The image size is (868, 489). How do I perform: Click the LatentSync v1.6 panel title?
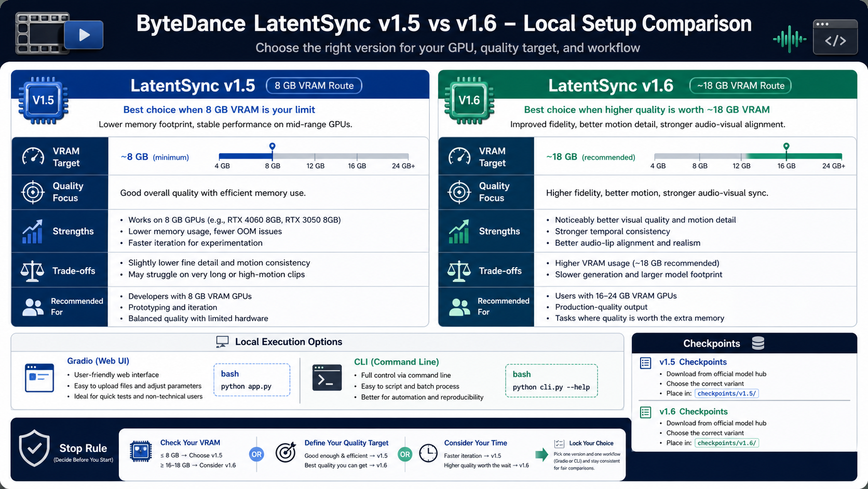click(611, 85)
